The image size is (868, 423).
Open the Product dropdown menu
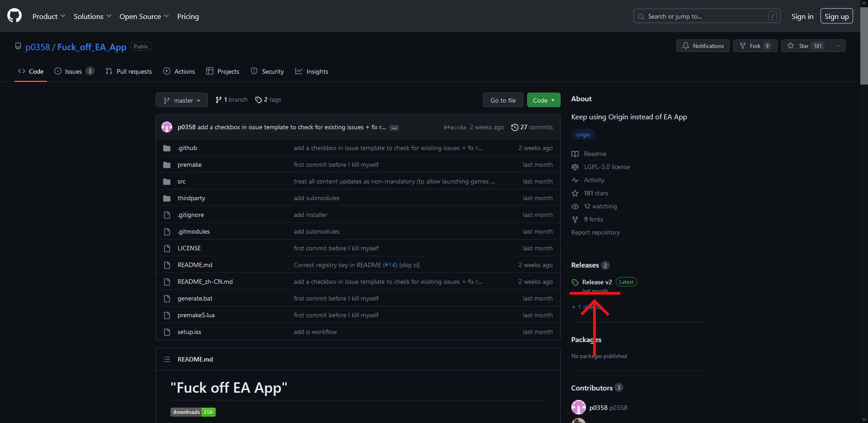[x=49, y=16]
